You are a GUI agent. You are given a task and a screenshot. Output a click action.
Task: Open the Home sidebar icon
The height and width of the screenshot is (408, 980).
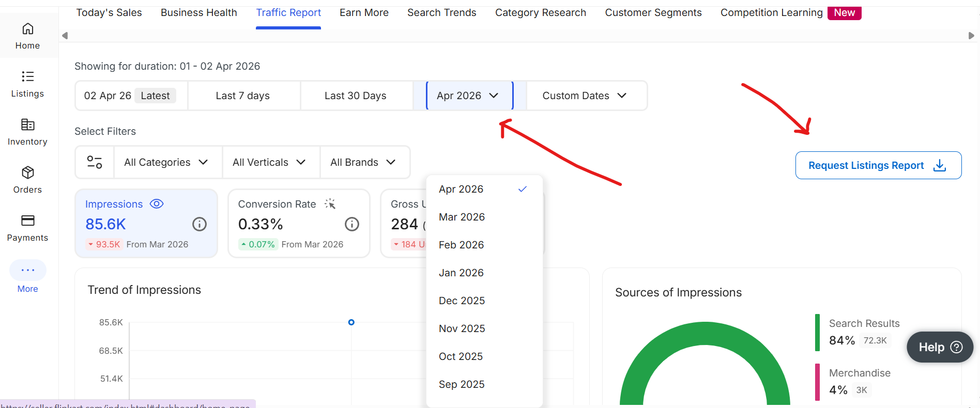tap(28, 29)
